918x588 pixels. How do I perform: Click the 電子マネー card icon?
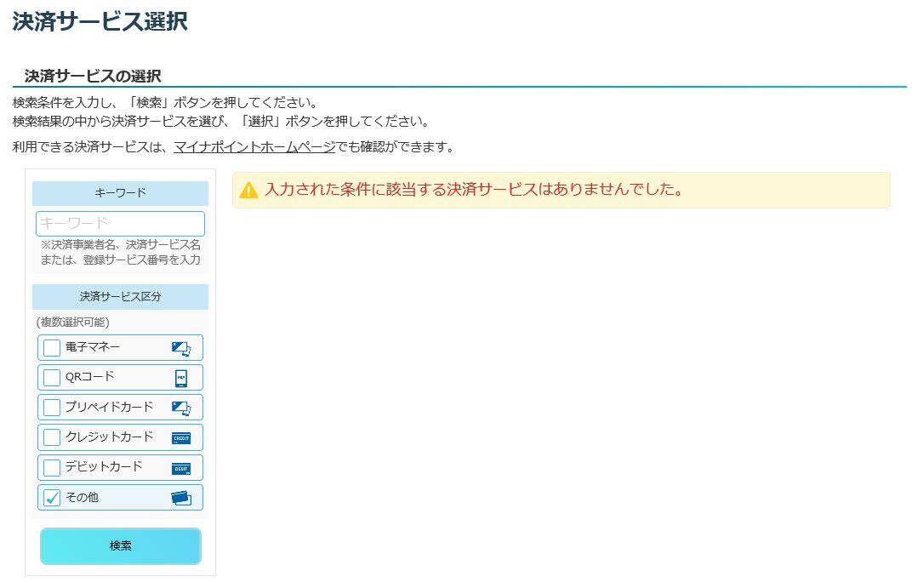tap(181, 349)
